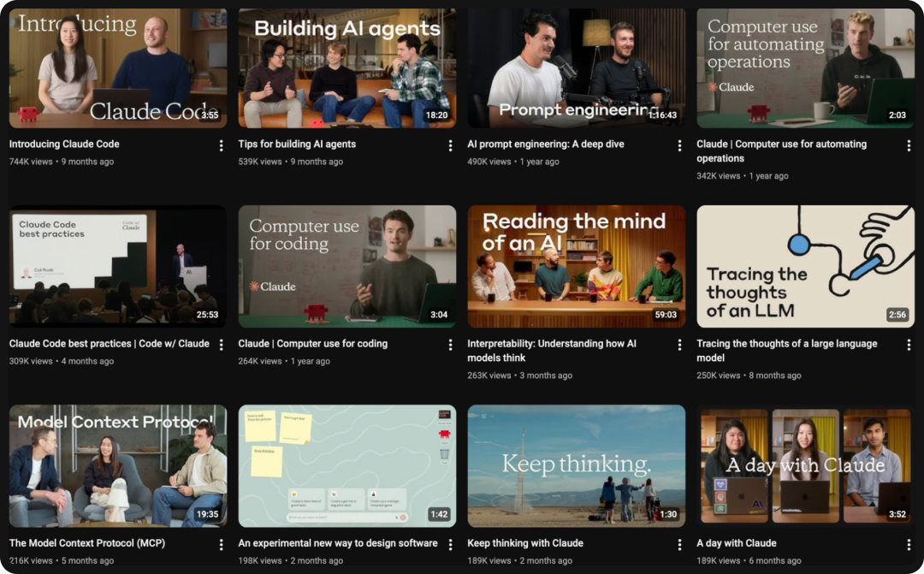The image size is (924, 574).
Task: Open options menu for Tracing the thoughts video
Action: (909, 345)
